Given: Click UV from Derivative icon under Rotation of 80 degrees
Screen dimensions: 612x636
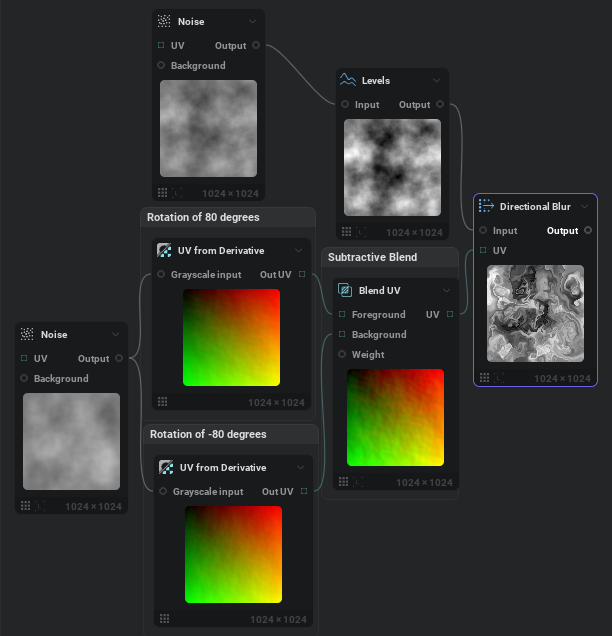Looking at the screenshot, I should 164,250.
